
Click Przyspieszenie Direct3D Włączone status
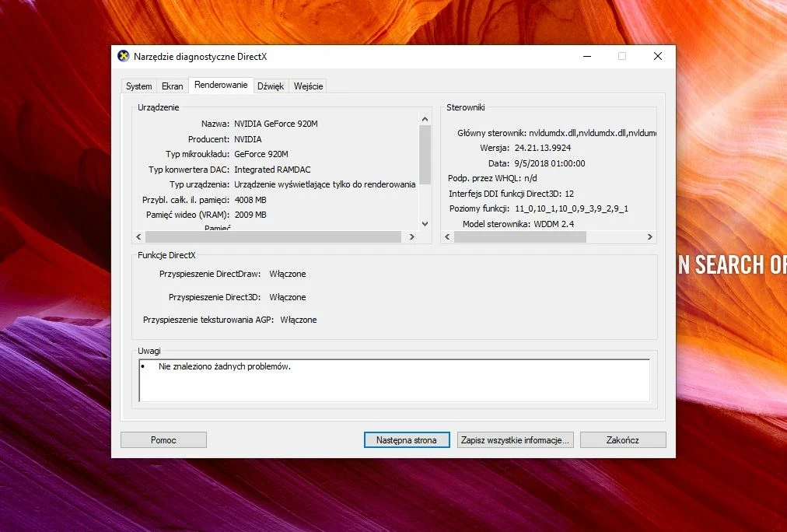tap(288, 297)
